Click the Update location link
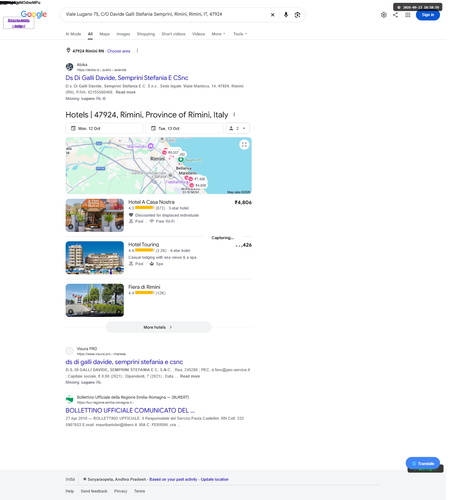 pos(215,479)
